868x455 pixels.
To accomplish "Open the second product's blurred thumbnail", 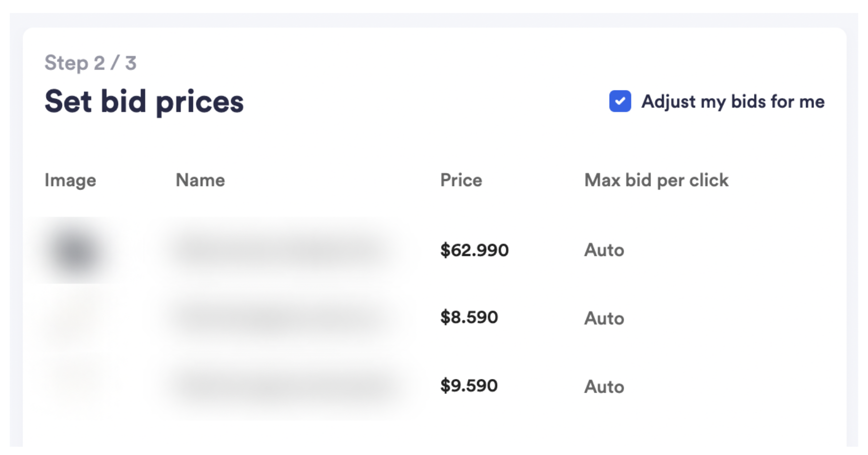I will tap(70, 318).
